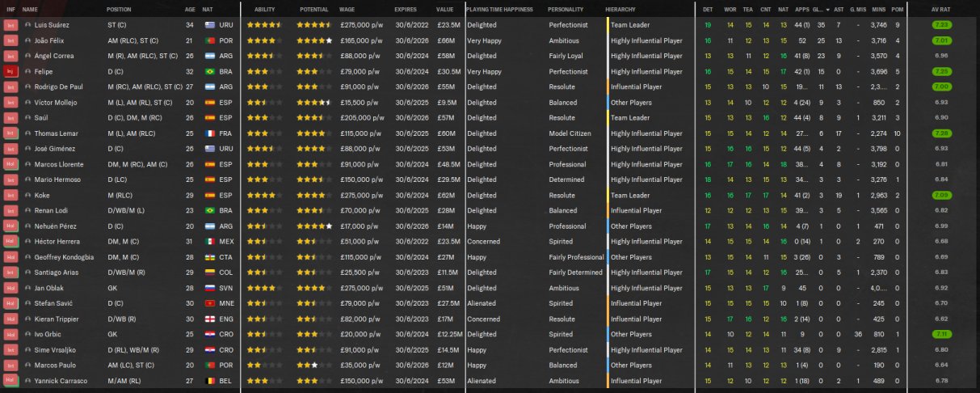Click Portugal flag in João Félix's row
980x393 pixels.
[208, 40]
